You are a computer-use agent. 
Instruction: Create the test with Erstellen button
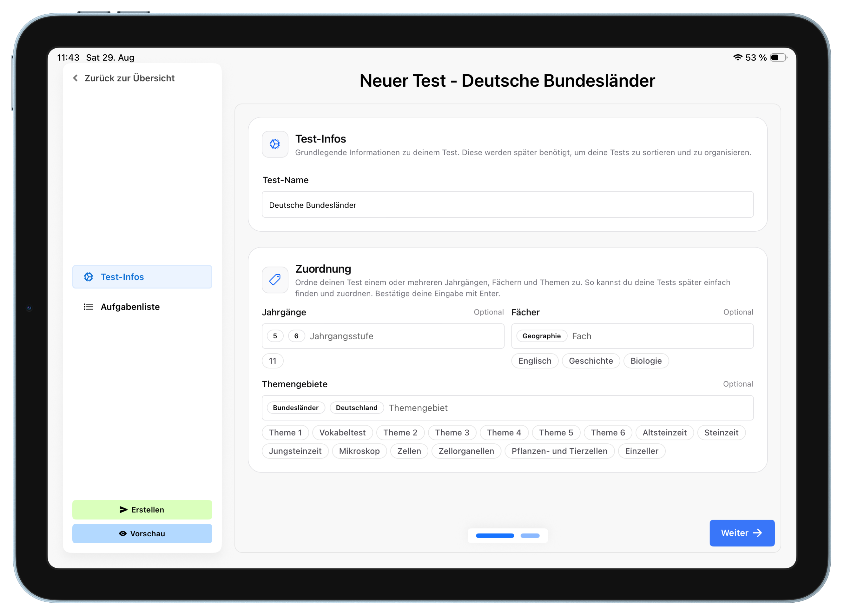pyautogui.click(x=142, y=509)
